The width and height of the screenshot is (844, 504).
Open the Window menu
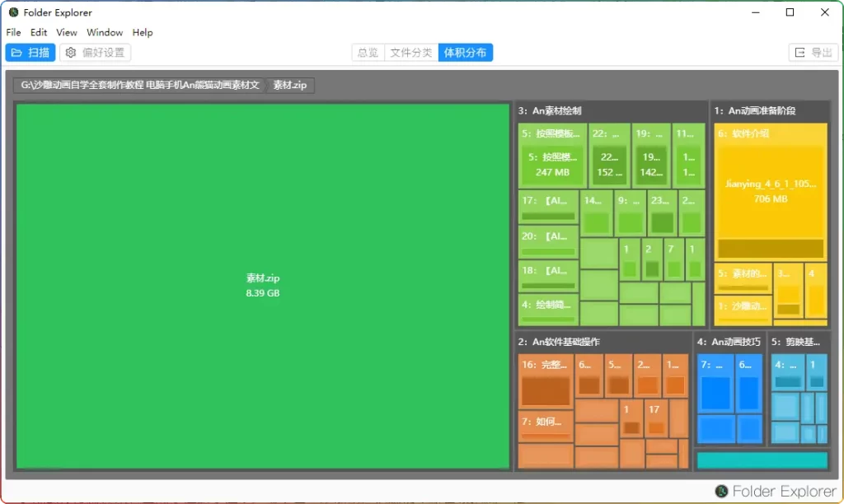(105, 32)
